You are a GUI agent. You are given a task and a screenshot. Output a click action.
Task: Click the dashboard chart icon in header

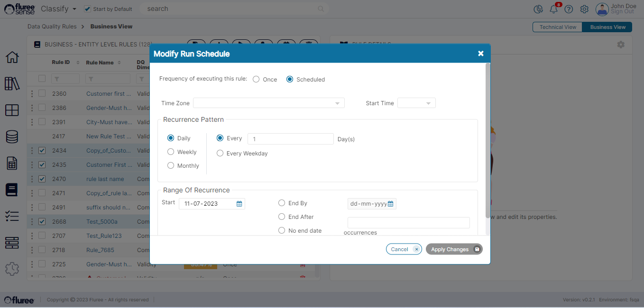point(538,9)
